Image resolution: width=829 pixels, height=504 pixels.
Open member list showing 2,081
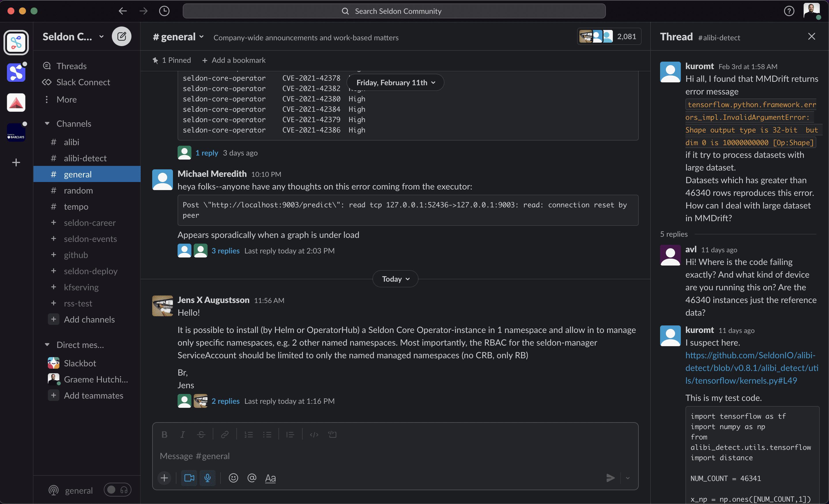(609, 36)
